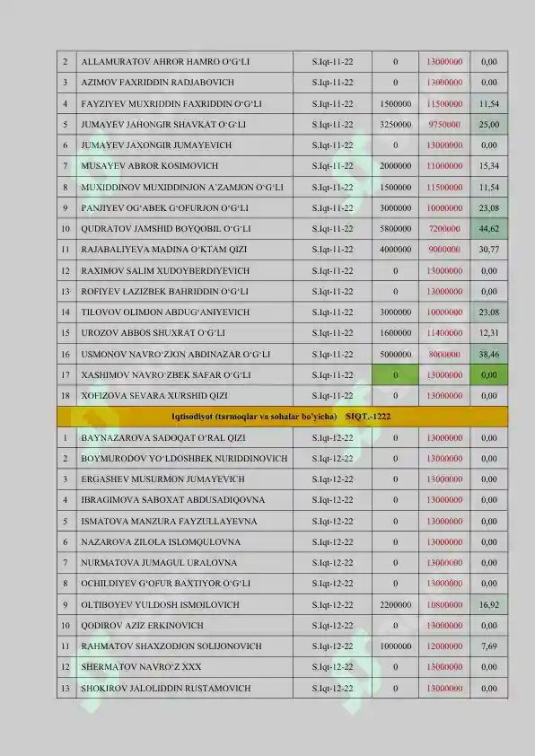
Task: Click the 25,00 percentage cell
Action: 488,125
